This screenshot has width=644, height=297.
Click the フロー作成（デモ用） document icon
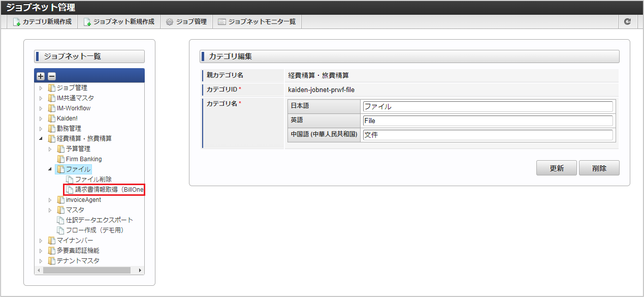[x=60, y=230]
